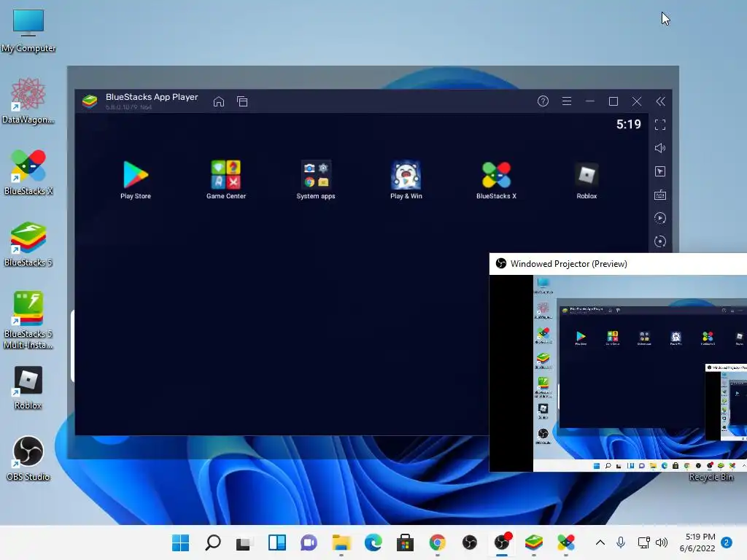Viewport: 747px width, 560px height.
Task: Open Microsoft Edge from taskbar
Action: pos(373,542)
